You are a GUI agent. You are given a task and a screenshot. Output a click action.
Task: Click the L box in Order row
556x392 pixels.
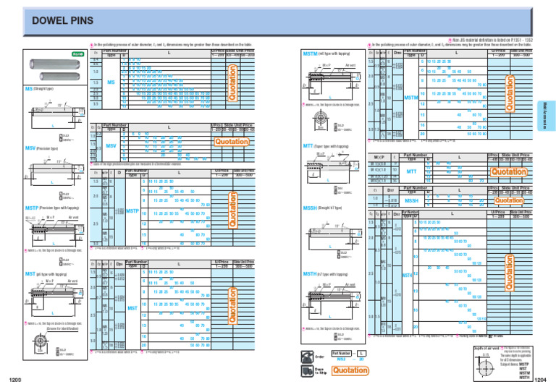361,354
